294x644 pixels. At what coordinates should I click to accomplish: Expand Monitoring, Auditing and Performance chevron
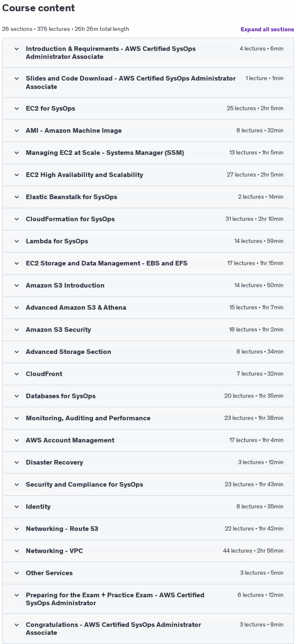(x=17, y=418)
